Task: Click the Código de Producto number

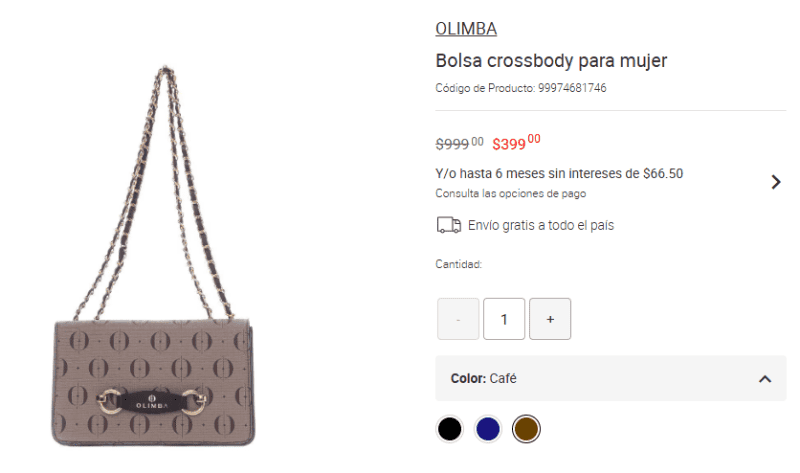Action: coord(572,88)
